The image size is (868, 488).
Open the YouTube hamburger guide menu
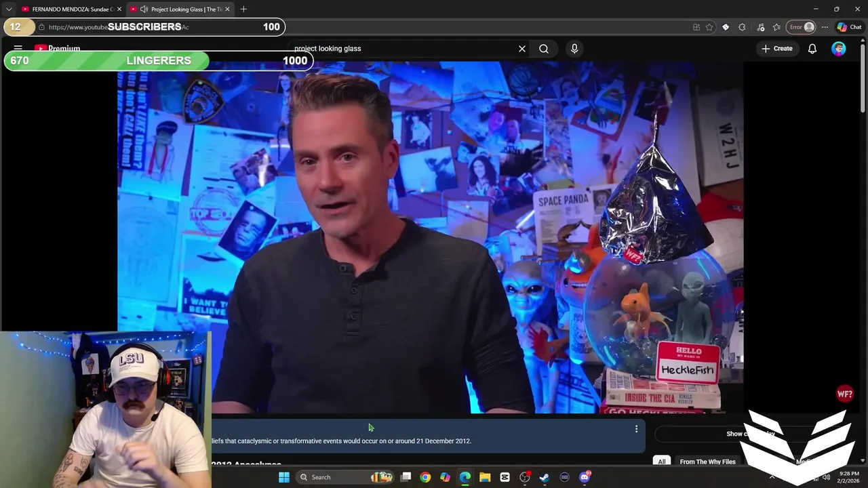[x=18, y=49]
